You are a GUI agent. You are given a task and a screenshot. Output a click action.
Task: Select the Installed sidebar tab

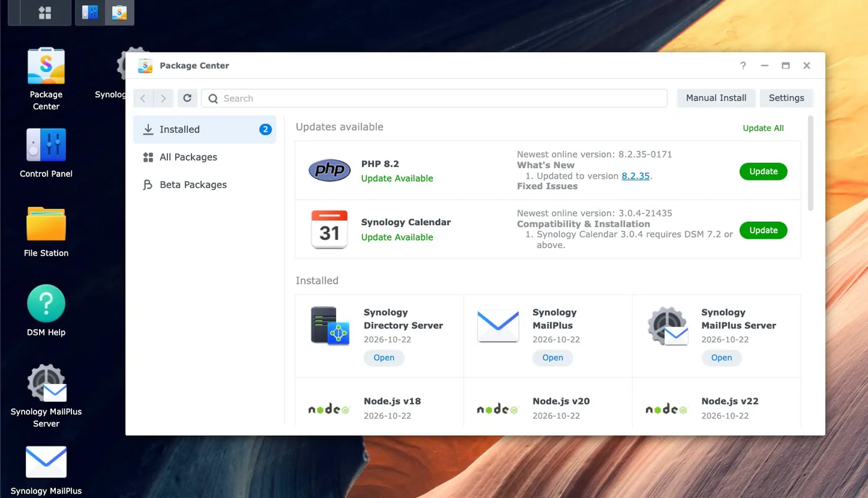point(205,130)
